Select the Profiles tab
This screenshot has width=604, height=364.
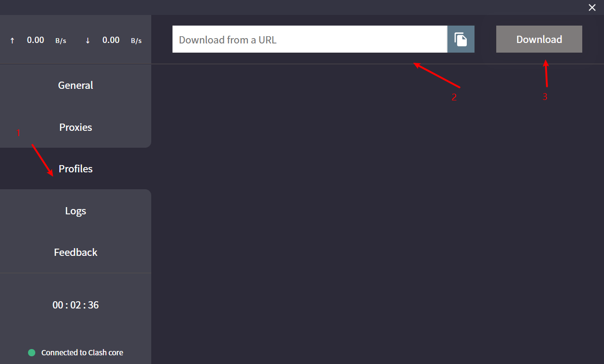(75, 169)
